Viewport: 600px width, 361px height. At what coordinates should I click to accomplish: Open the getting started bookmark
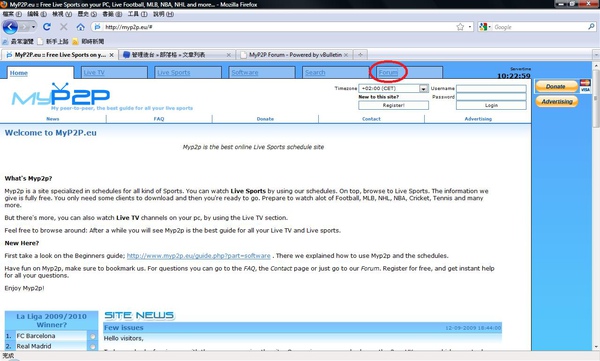tap(53, 41)
